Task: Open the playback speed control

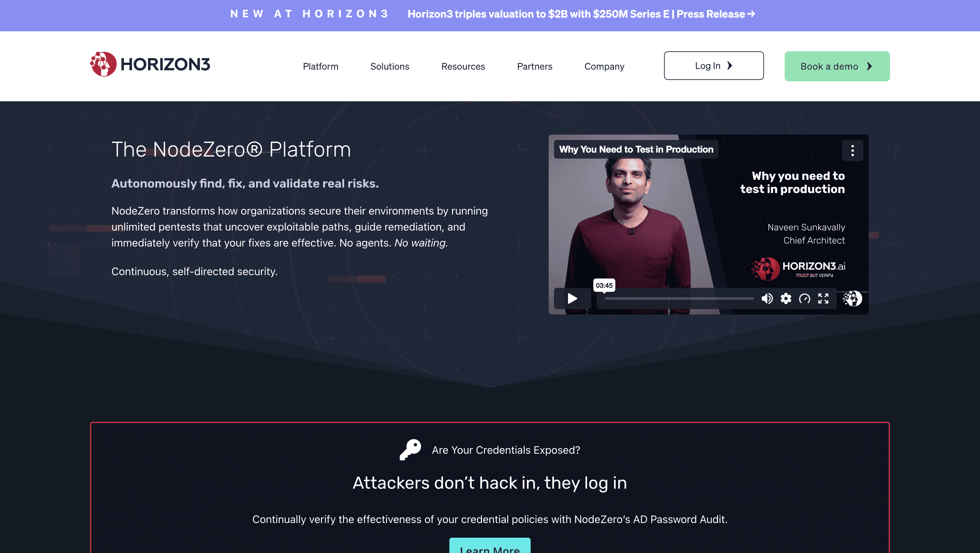Action: tap(804, 298)
